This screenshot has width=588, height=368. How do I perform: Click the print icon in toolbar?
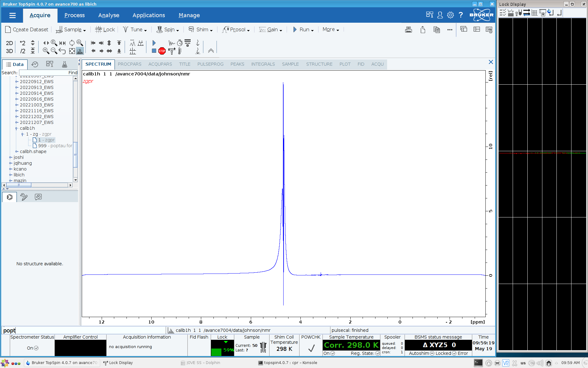click(x=408, y=29)
